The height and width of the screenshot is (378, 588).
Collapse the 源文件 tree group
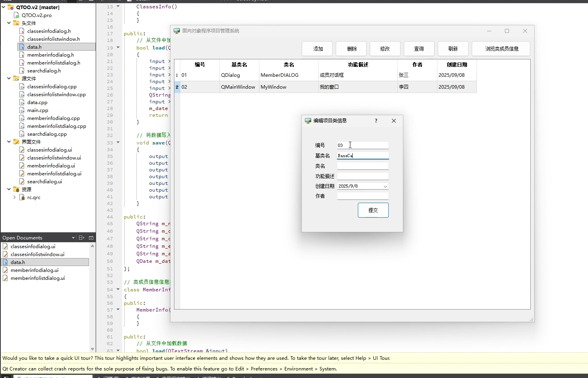click(x=9, y=78)
